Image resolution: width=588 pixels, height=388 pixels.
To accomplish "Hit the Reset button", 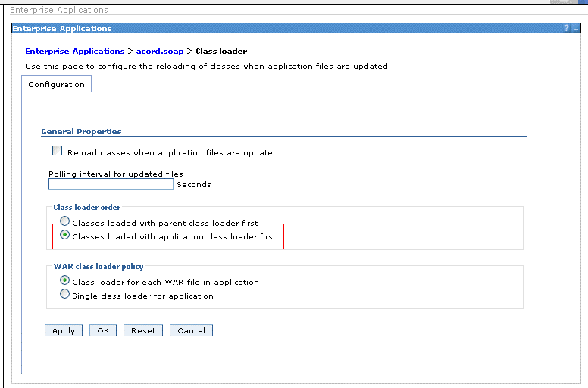I will tap(143, 330).
